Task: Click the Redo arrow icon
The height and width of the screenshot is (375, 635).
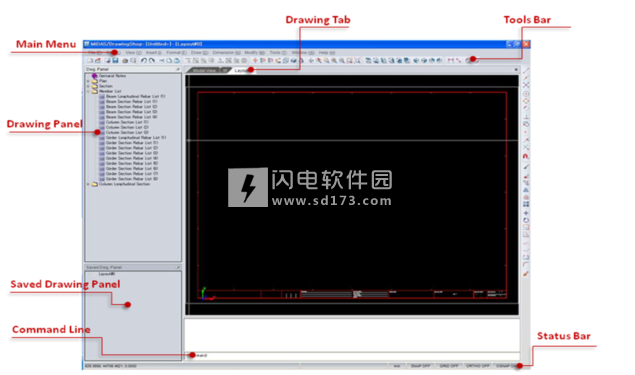Action: (x=151, y=61)
